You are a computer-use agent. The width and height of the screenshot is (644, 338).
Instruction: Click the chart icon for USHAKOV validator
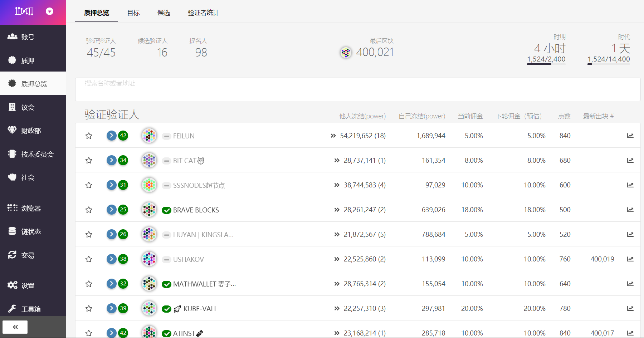coord(630,259)
